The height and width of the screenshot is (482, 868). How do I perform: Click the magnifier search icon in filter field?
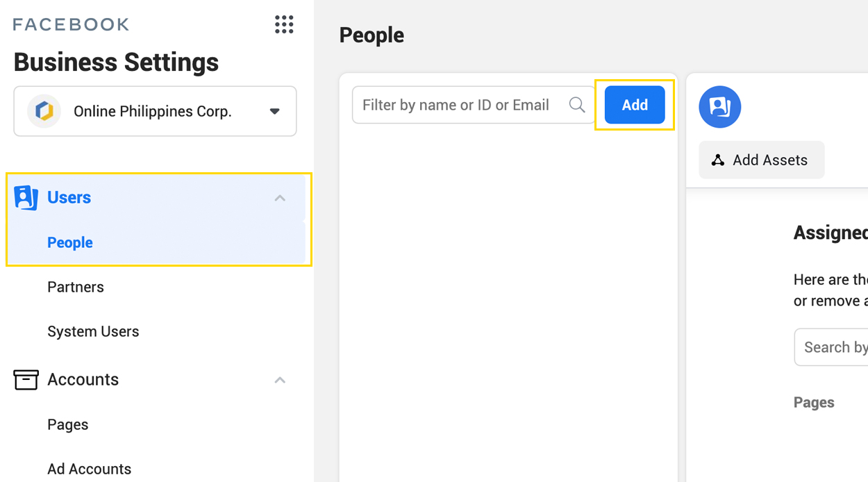click(577, 105)
